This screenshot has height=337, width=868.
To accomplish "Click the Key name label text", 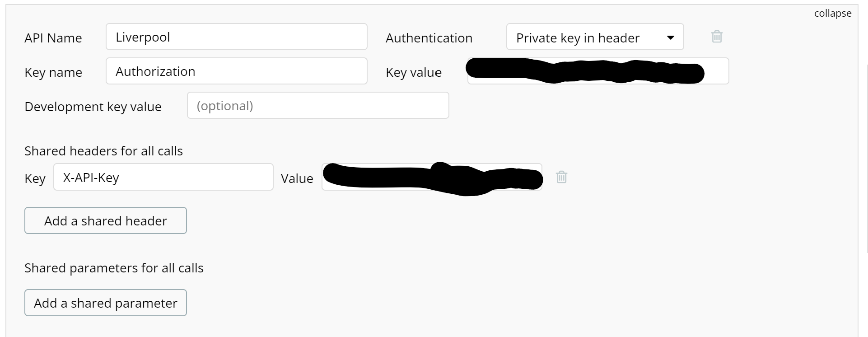I will pos(53,72).
